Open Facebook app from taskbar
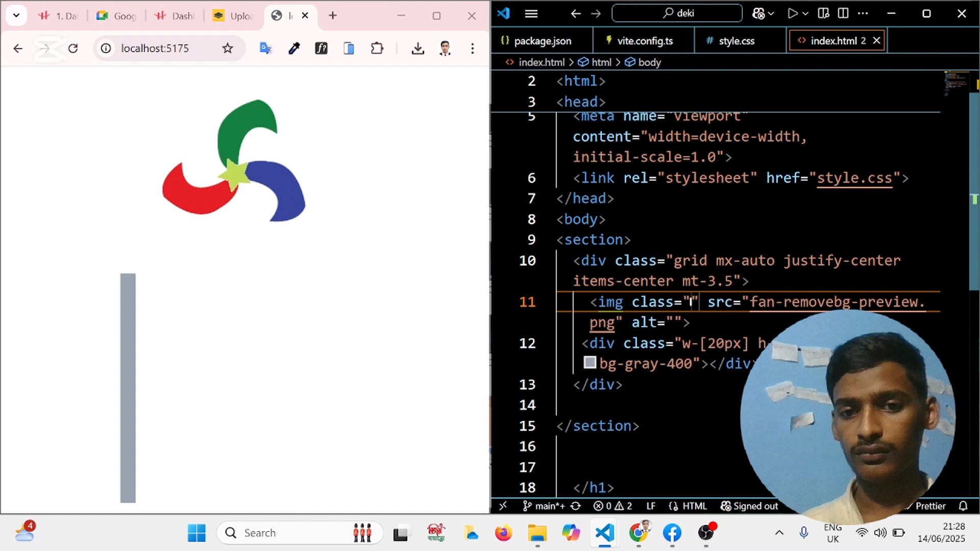980x551 pixels. 672,533
